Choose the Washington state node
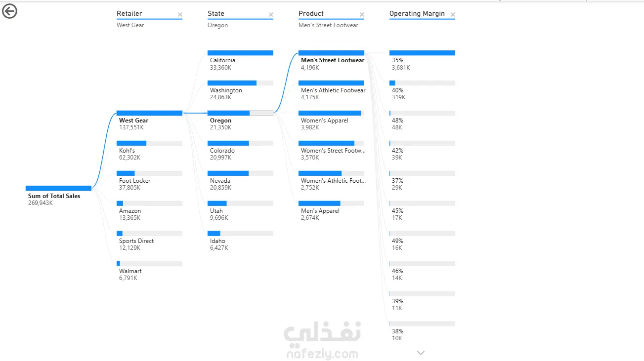 click(x=240, y=83)
